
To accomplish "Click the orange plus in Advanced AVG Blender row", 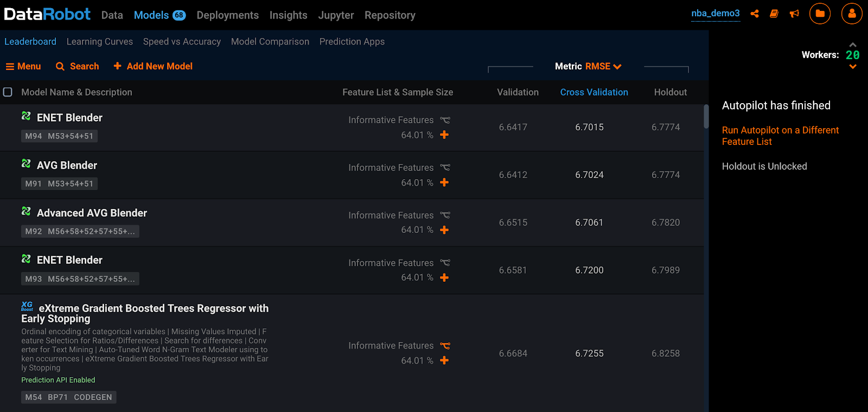I will (x=444, y=230).
